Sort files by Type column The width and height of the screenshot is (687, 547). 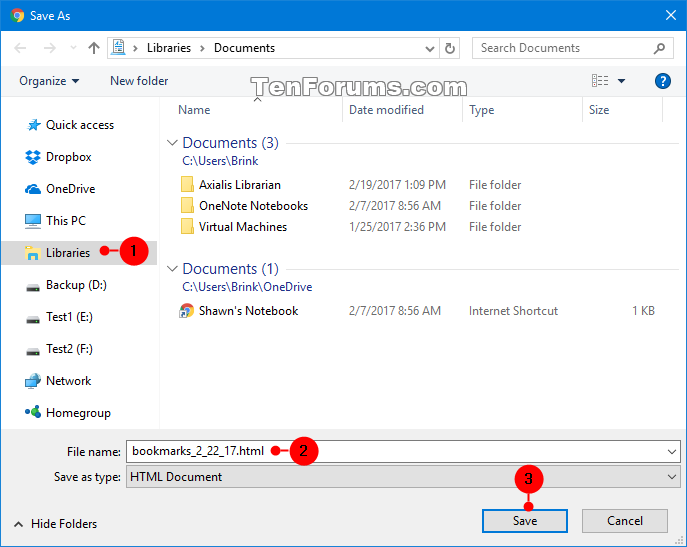[482, 110]
